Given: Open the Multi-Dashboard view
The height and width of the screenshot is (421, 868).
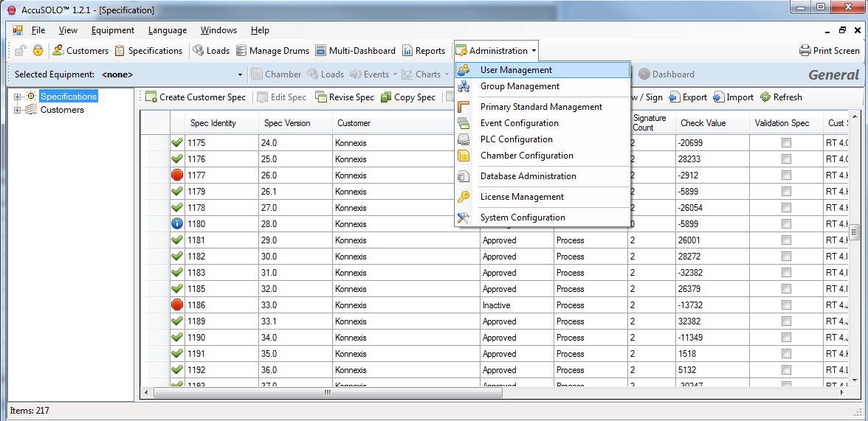Looking at the screenshot, I should [321, 51].
